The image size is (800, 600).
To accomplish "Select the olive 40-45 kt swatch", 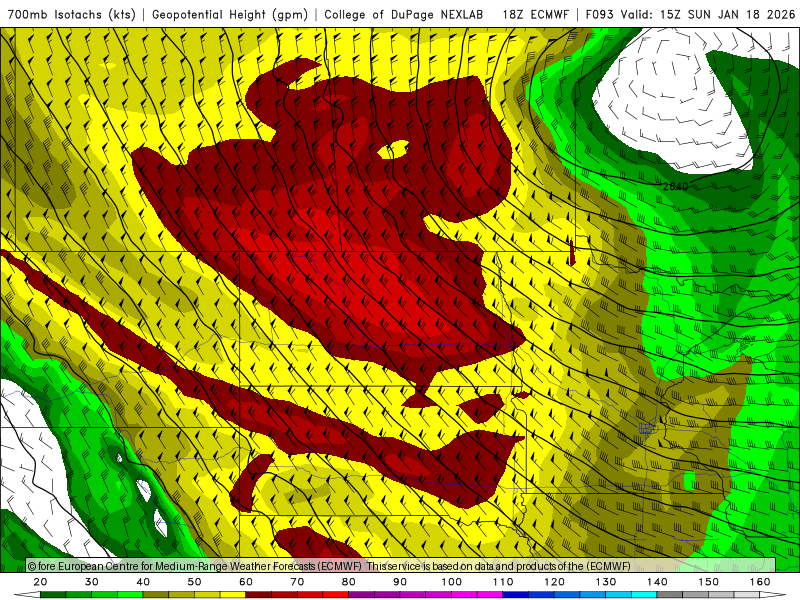I will (x=156, y=594).
